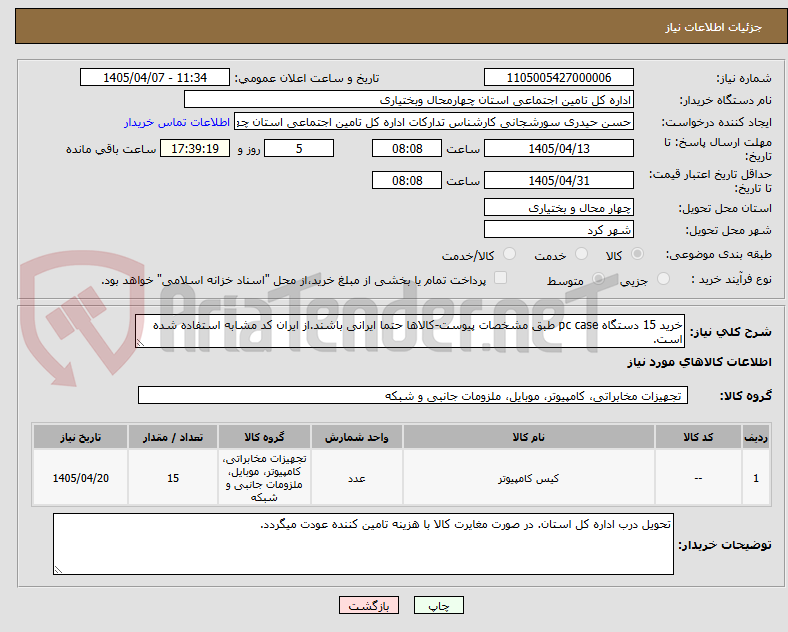Click the چاپ print button

(x=439, y=605)
